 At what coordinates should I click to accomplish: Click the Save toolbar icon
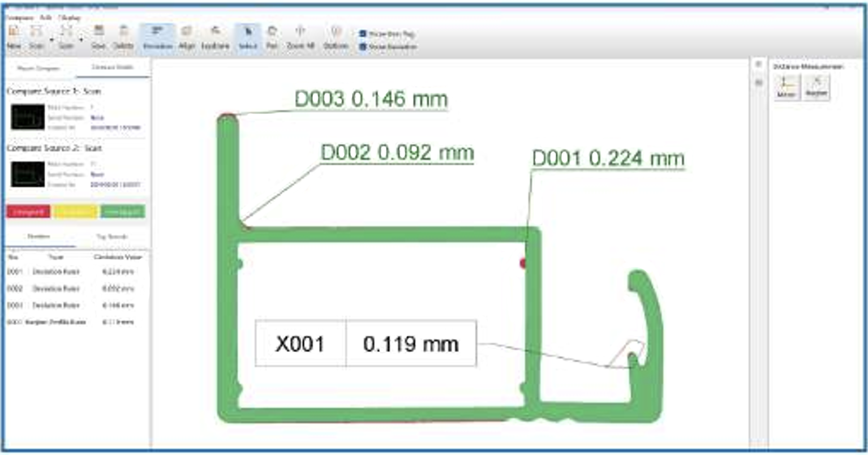(98, 37)
